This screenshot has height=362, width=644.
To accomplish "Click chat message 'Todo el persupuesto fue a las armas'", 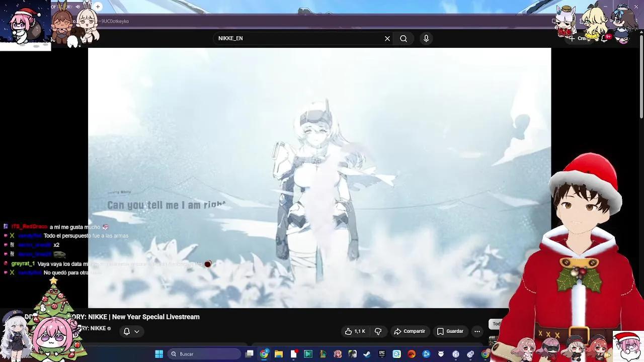I will point(86,236).
